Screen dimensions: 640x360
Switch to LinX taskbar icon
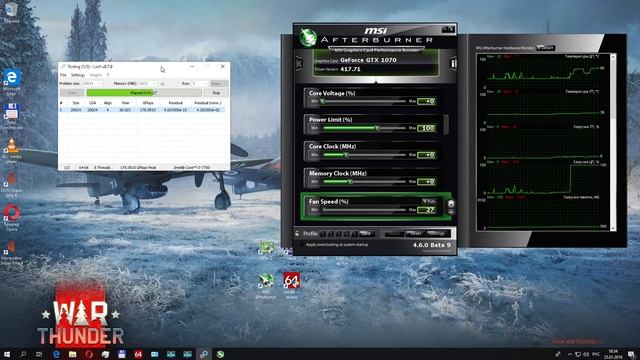tap(204, 354)
